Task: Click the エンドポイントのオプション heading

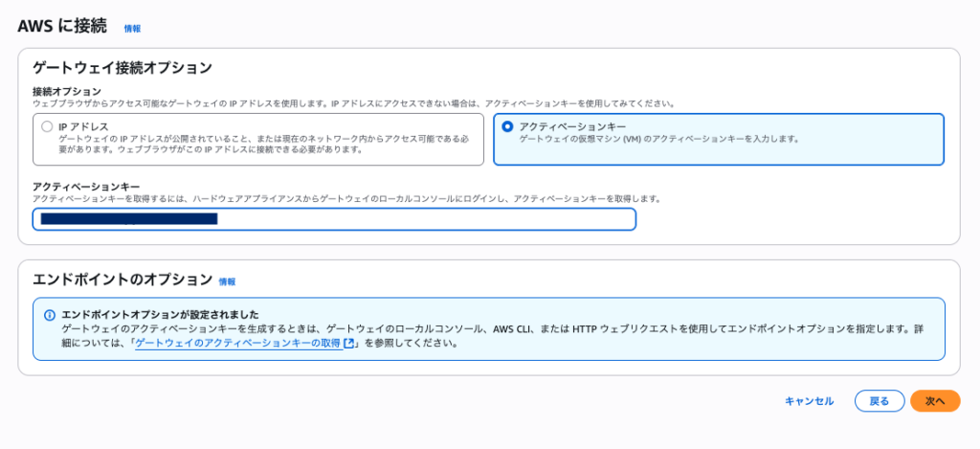Action: coord(122,280)
